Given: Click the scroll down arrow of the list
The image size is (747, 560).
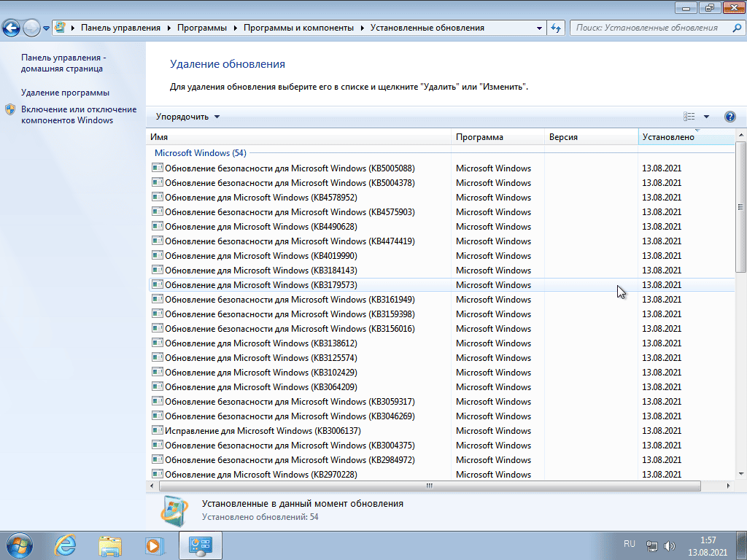Looking at the screenshot, I should click(x=741, y=474).
